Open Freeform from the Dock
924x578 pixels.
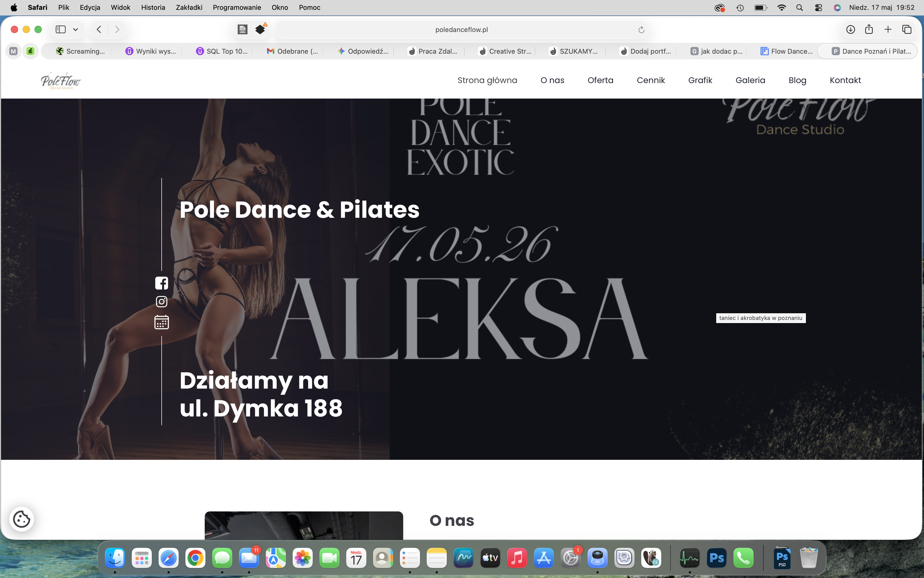pos(464,558)
